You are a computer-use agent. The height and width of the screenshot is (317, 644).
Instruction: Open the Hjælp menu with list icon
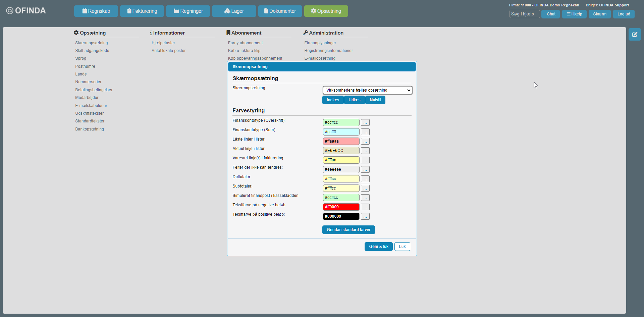pos(574,14)
